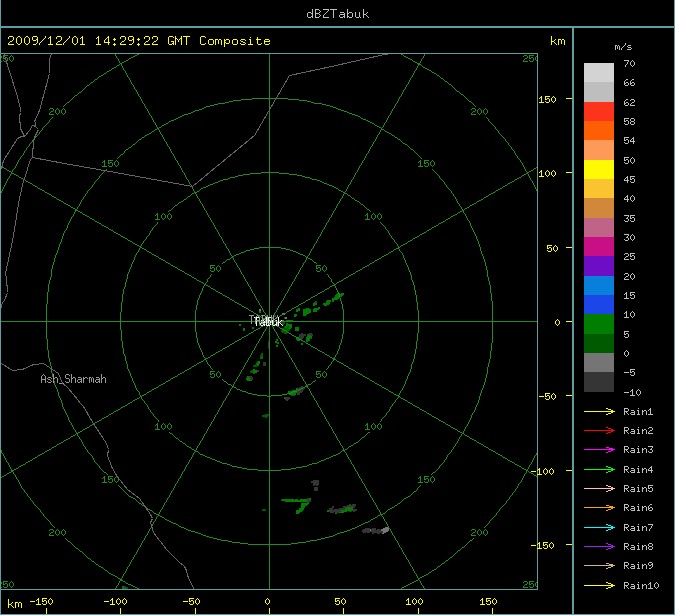
Task: Click the red Rain2 arrow icon
Action: [x=599, y=430]
